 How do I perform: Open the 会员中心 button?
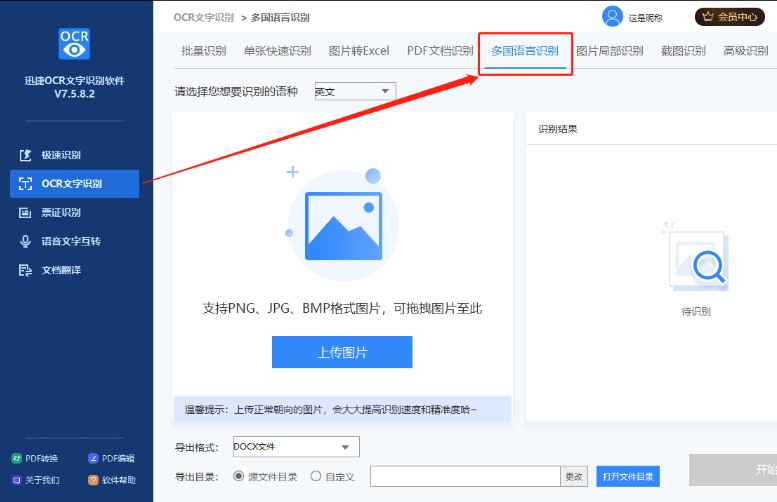click(x=730, y=17)
